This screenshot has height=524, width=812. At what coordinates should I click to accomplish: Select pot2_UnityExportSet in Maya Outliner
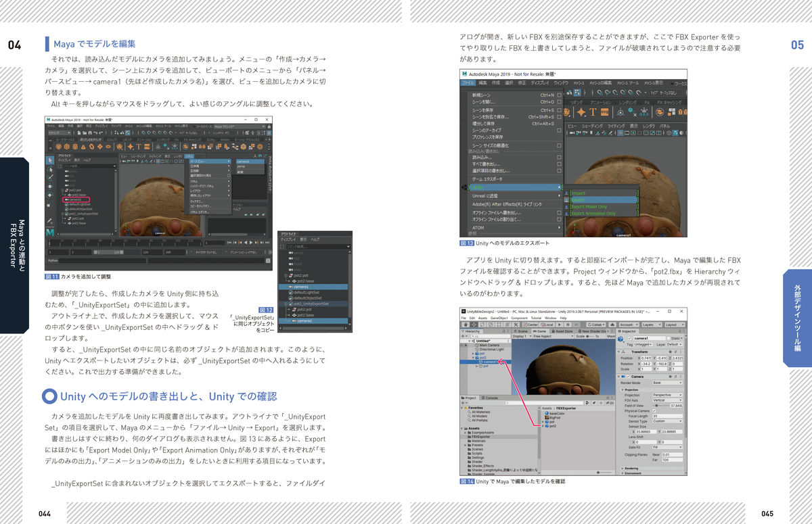coord(81,214)
